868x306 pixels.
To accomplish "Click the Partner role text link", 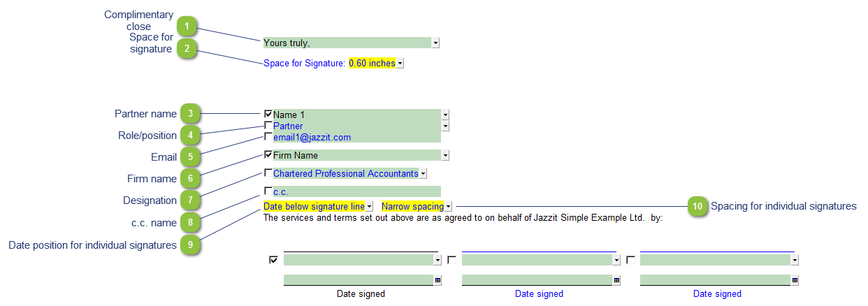I will click(x=288, y=126).
